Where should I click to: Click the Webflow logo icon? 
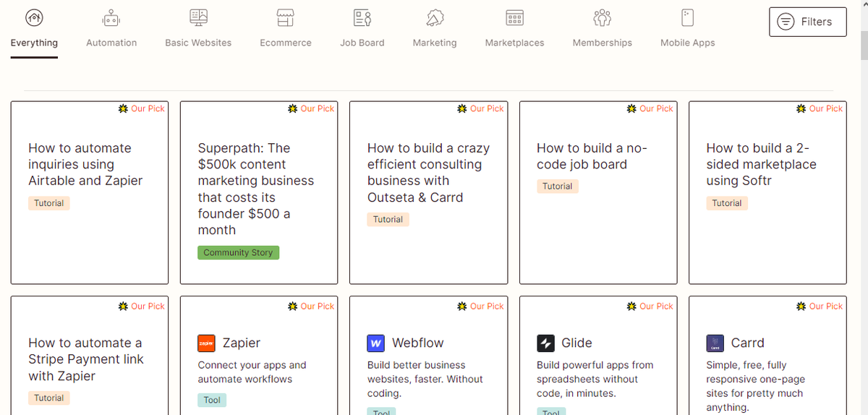(x=376, y=343)
